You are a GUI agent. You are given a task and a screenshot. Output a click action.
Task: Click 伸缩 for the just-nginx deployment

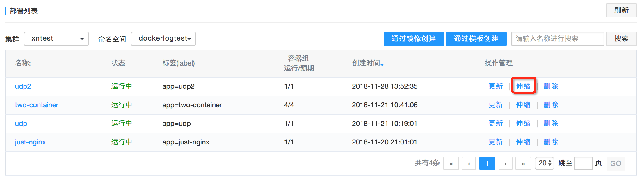click(x=523, y=142)
